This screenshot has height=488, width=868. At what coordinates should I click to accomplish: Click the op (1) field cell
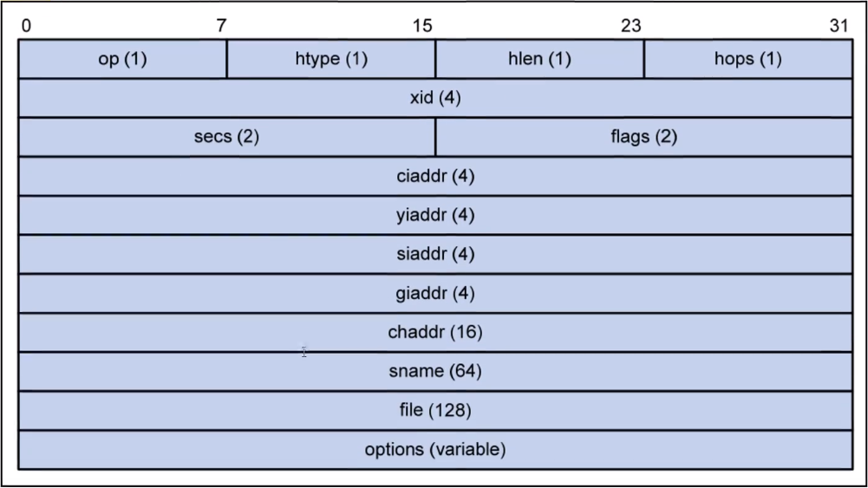pos(122,59)
